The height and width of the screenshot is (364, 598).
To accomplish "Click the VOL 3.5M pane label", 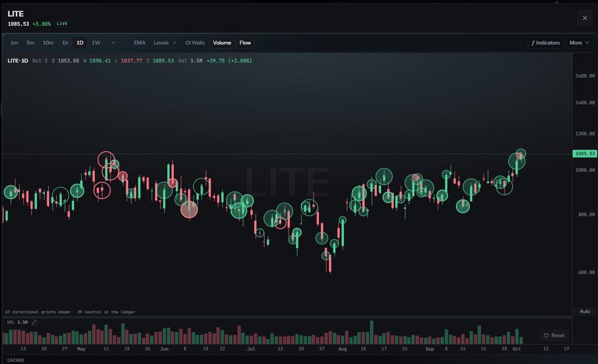I will (17, 323).
